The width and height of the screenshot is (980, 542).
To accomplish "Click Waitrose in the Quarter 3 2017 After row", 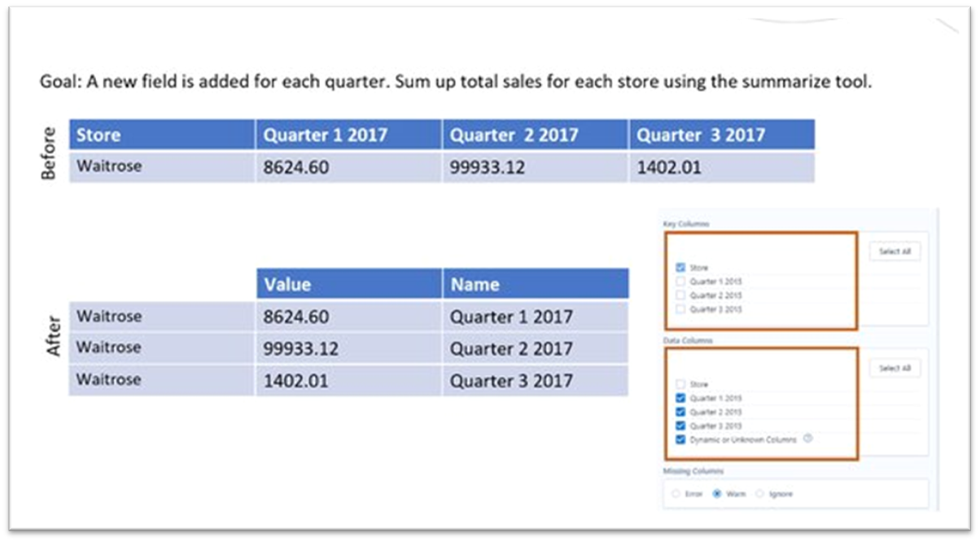I will [162, 380].
